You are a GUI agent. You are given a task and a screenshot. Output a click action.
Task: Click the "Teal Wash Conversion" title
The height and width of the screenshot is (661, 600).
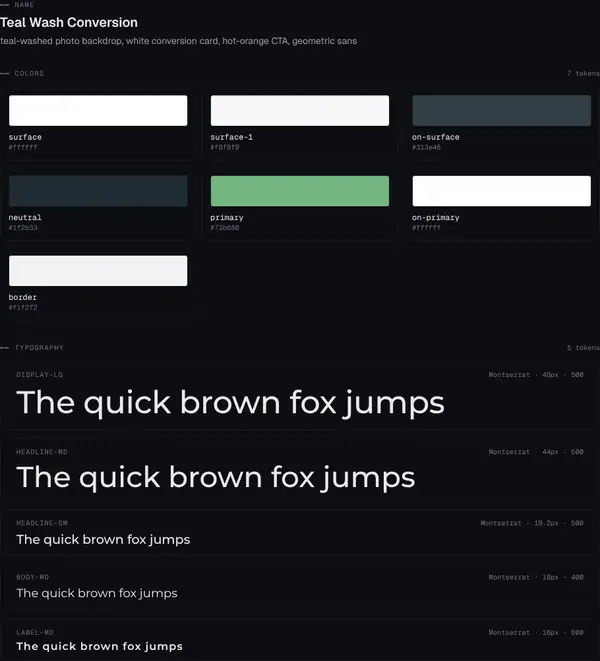pyautogui.click(x=69, y=22)
